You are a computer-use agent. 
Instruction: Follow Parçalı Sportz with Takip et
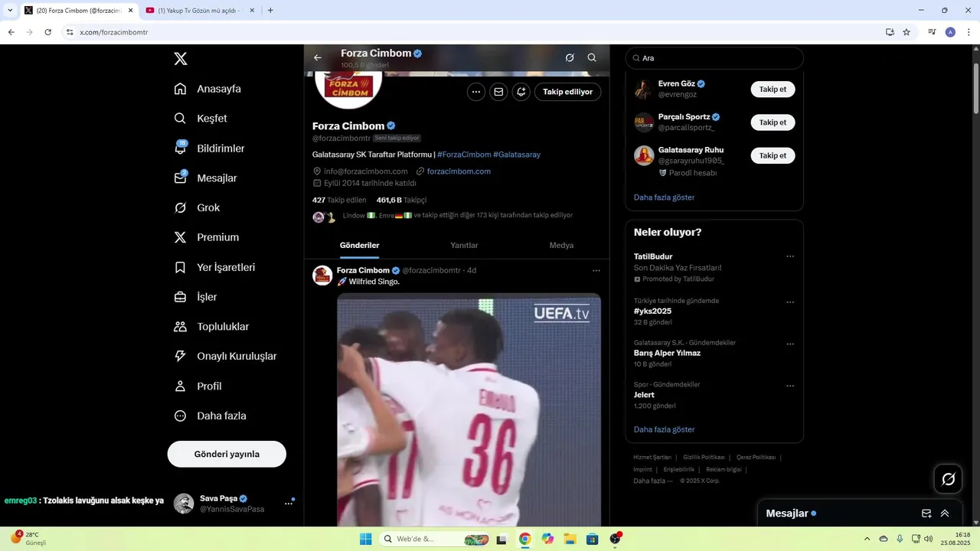point(773,122)
